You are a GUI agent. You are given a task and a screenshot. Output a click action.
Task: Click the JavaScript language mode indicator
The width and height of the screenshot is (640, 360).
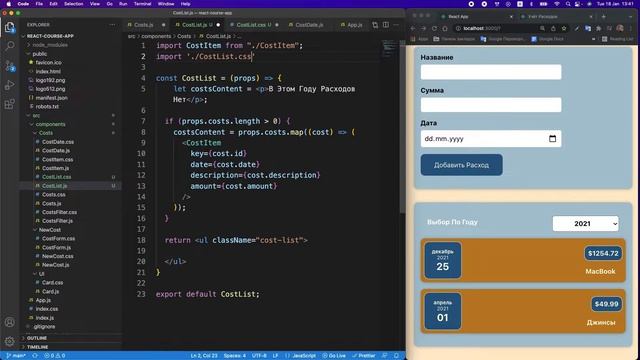[x=304, y=356]
